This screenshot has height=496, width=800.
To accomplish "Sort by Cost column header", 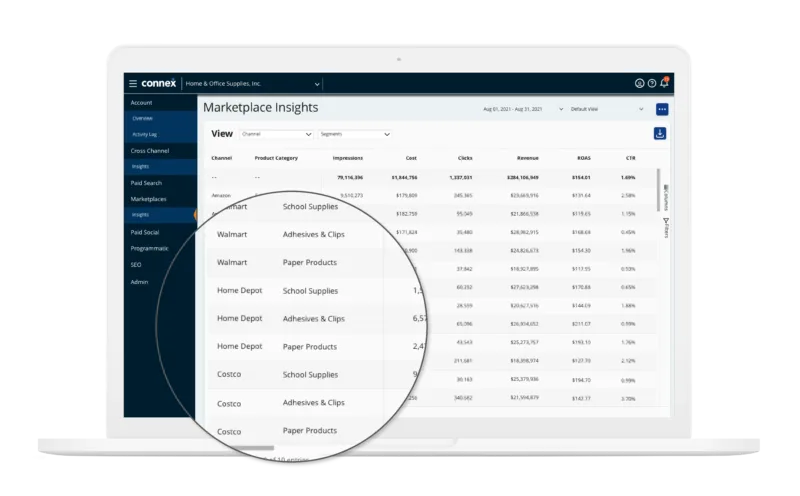I will click(411, 158).
